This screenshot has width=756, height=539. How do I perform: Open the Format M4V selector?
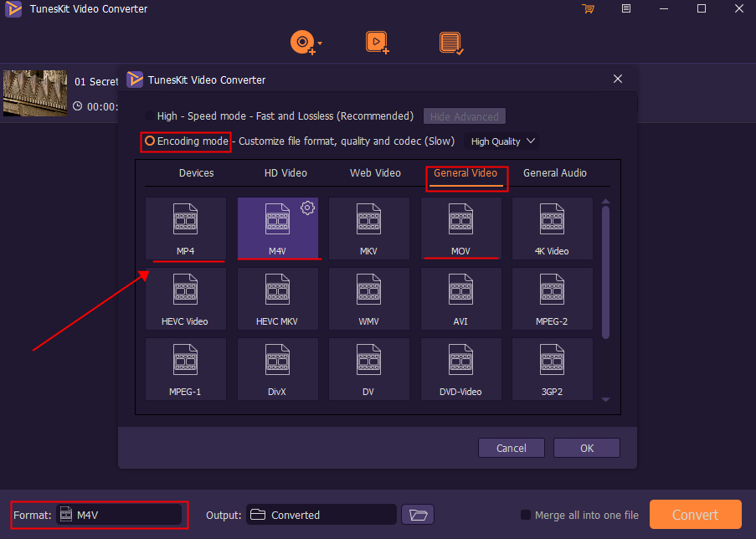tap(119, 515)
